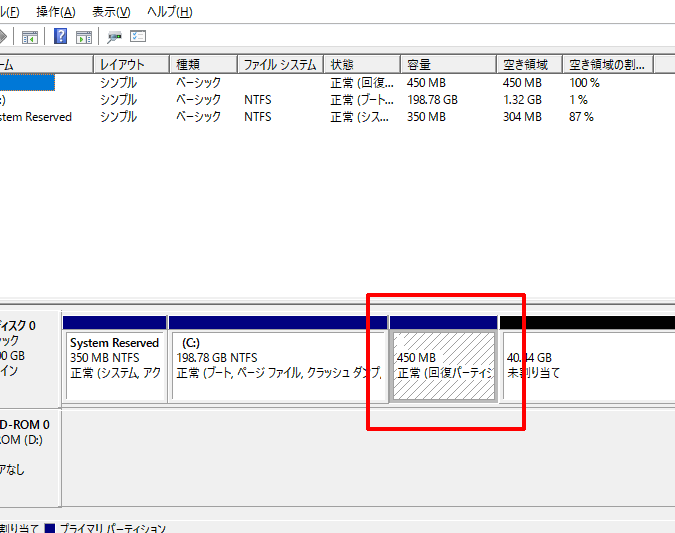Toggle the action pane toolbar icon
Viewport: 675px width, 533px height.
tap(84, 37)
